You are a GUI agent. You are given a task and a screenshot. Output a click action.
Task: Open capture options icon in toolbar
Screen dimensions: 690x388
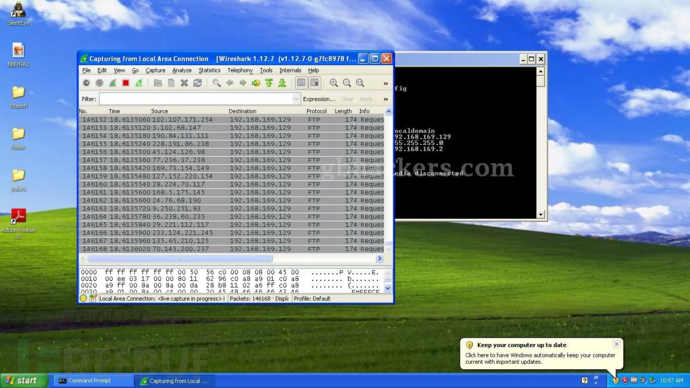coord(99,83)
